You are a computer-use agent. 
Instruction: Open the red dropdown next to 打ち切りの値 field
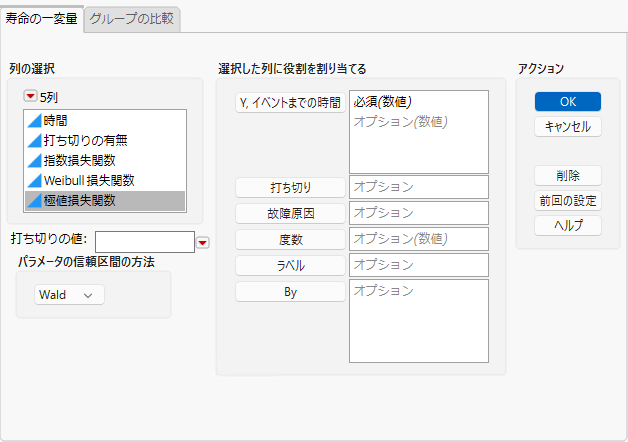[x=203, y=243]
